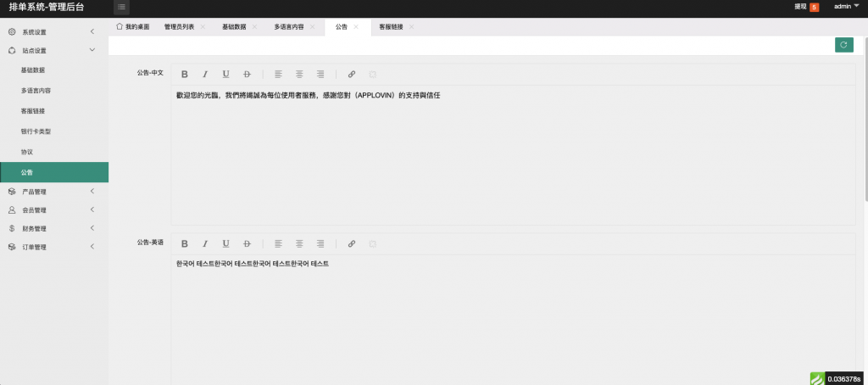Screen dimensions: 868x385
Task: Apply bold in 公告-英语 editor
Action: (184, 243)
